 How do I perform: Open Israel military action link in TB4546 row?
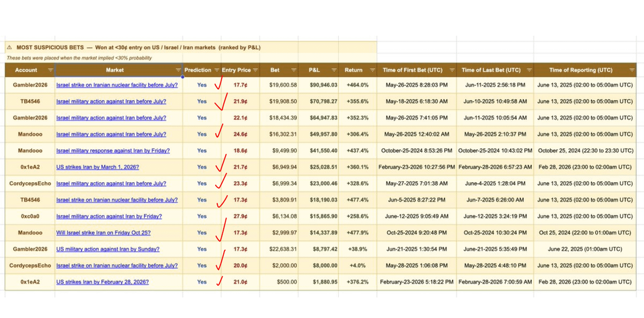[111, 101]
